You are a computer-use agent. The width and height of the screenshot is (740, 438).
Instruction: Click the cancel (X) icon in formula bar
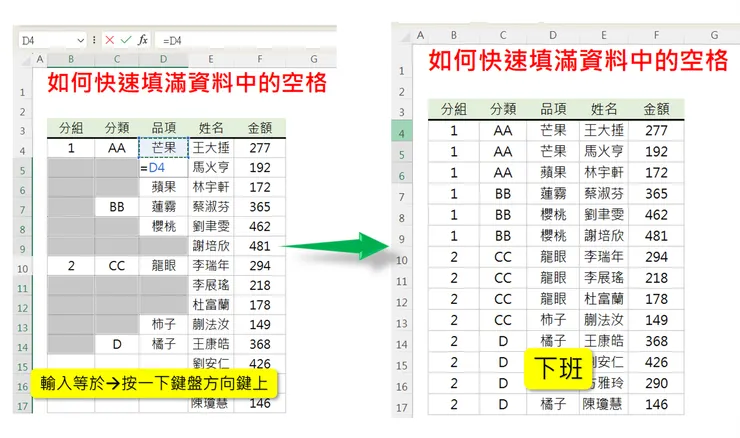point(109,40)
